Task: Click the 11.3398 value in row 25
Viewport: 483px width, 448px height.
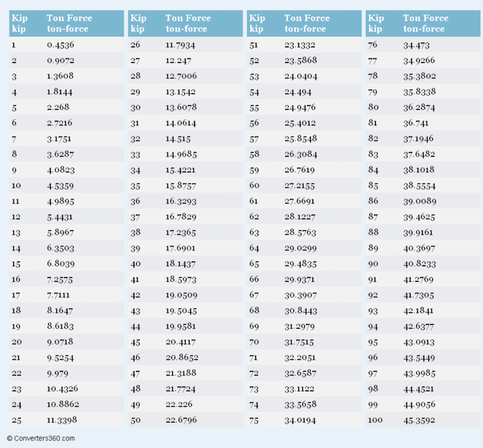Action: click(63, 420)
